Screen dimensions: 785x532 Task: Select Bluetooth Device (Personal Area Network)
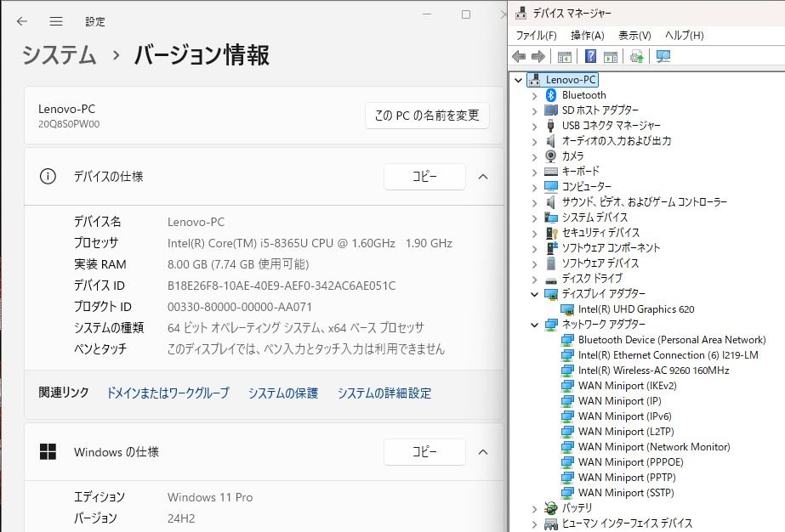pyautogui.click(x=672, y=340)
